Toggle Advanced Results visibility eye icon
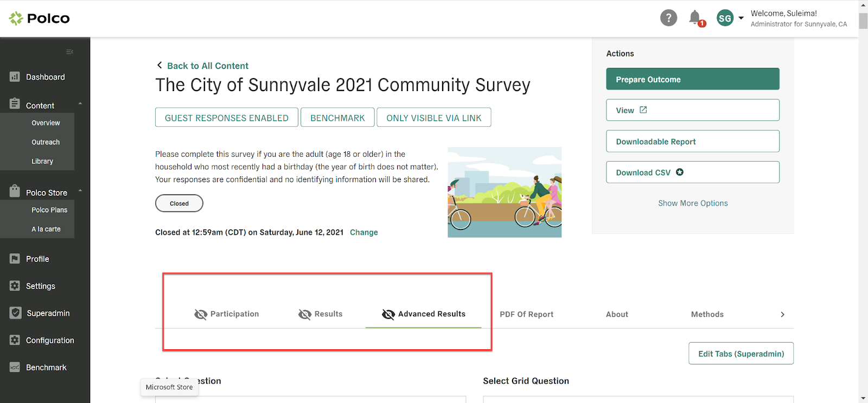The image size is (868, 403). point(388,315)
